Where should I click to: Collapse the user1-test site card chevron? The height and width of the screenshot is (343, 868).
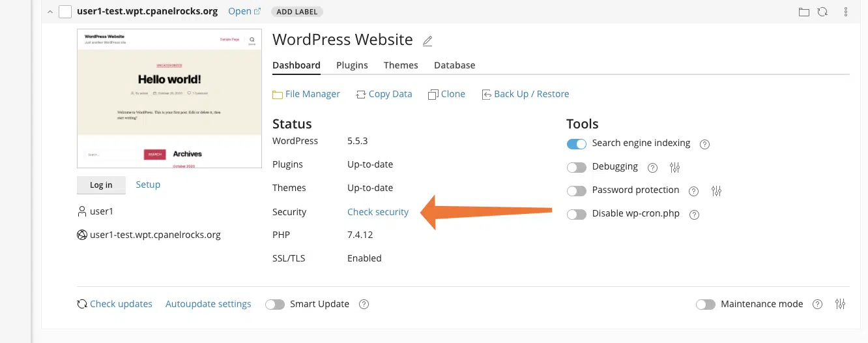pyautogui.click(x=50, y=12)
